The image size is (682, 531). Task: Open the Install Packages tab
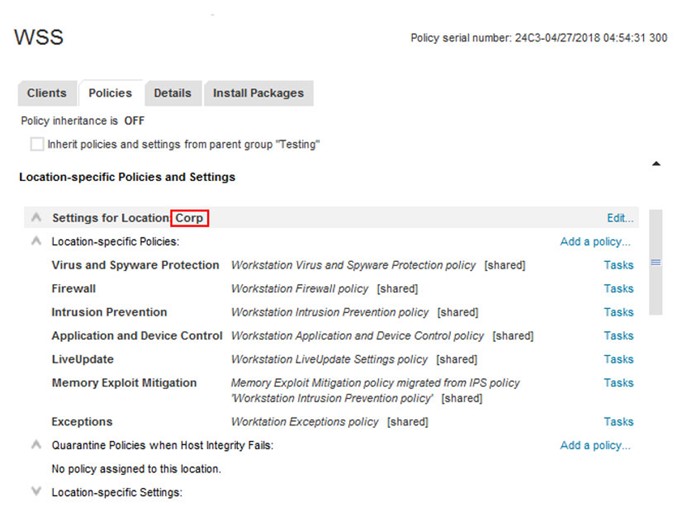(x=258, y=93)
